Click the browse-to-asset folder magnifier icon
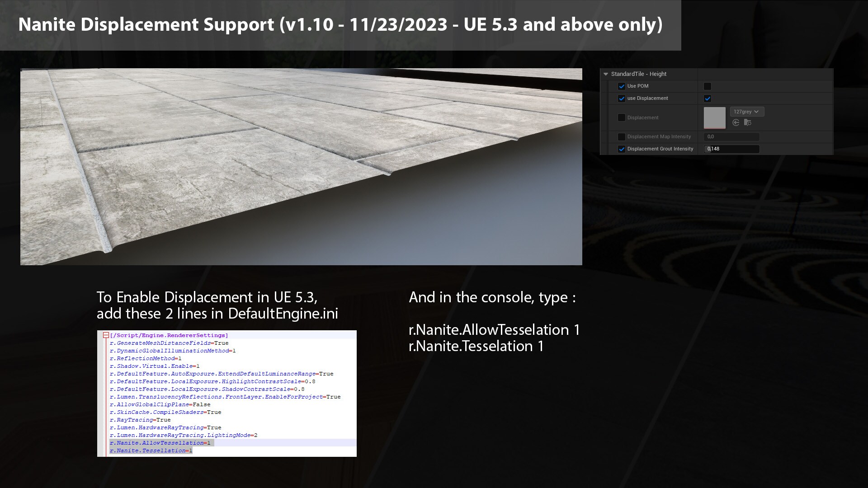Image resolution: width=868 pixels, height=488 pixels. tap(747, 122)
